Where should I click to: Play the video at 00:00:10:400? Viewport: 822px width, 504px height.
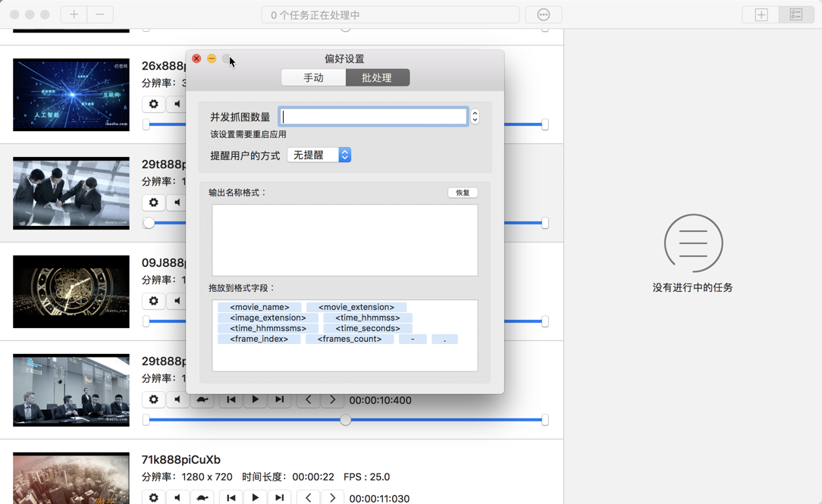coord(256,399)
